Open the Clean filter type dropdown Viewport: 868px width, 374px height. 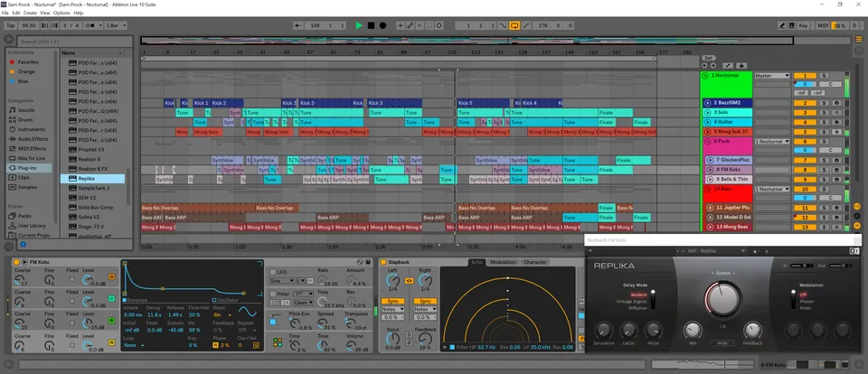(304, 303)
